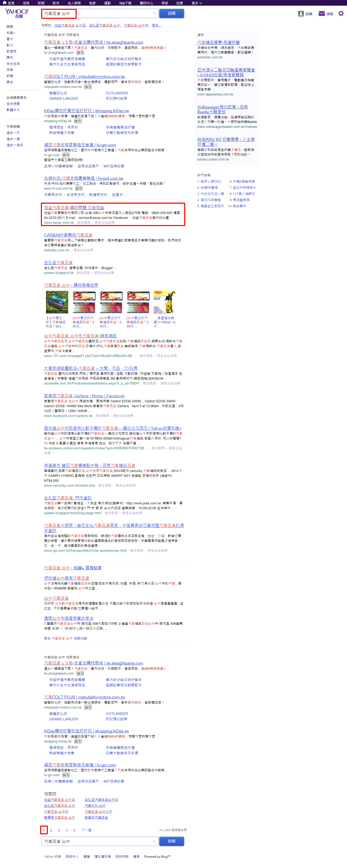Open related term 汽車百貨 台中太平 above the page numbers
The image size is (347, 868).
coord(98,811)
